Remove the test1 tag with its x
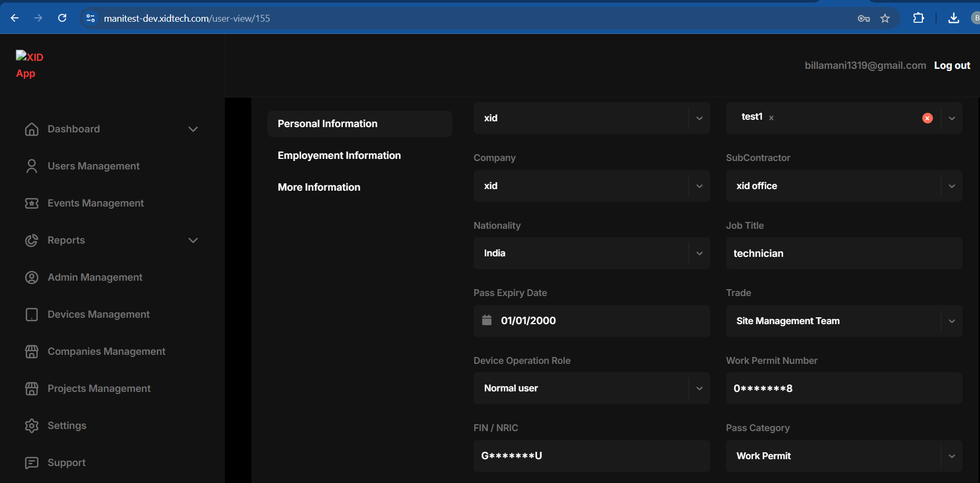Screen dimensions: 980x483 (772, 118)
